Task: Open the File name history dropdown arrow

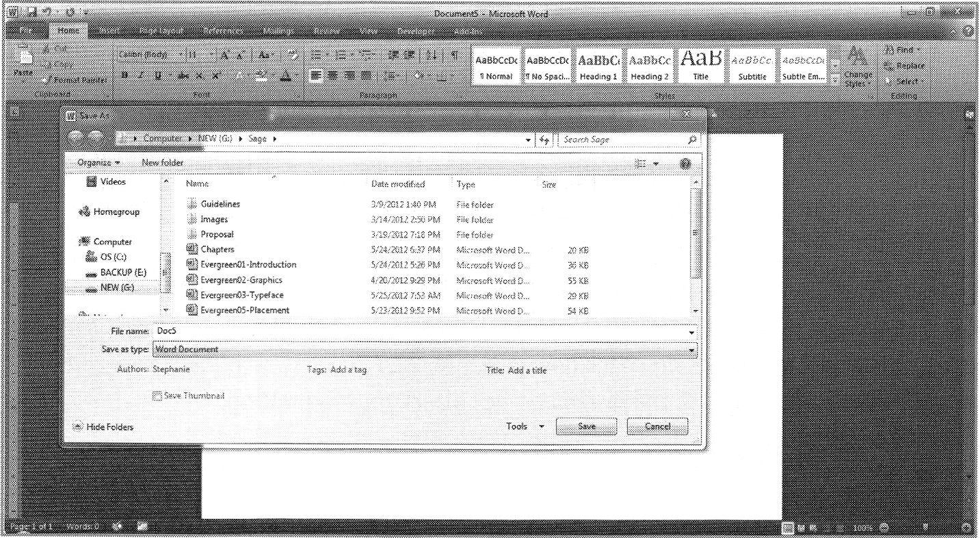Action: click(x=691, y=332)
